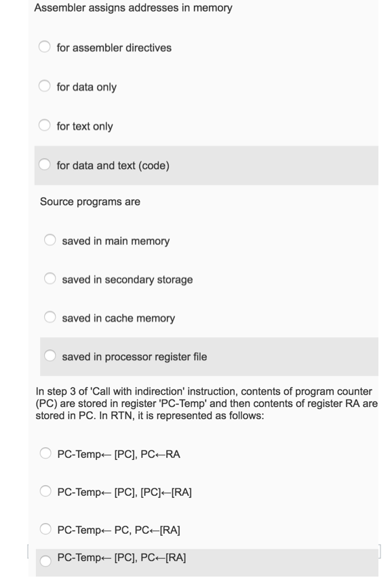Select 'saved in main memory' answer

click(x=50, y=240)
